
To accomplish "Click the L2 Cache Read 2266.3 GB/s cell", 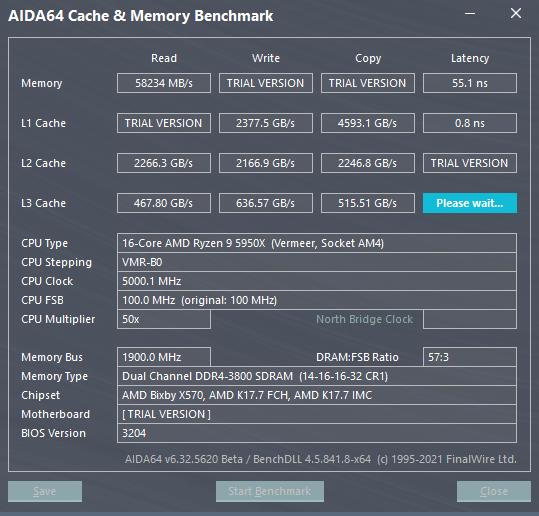I will tap(164, 163).
